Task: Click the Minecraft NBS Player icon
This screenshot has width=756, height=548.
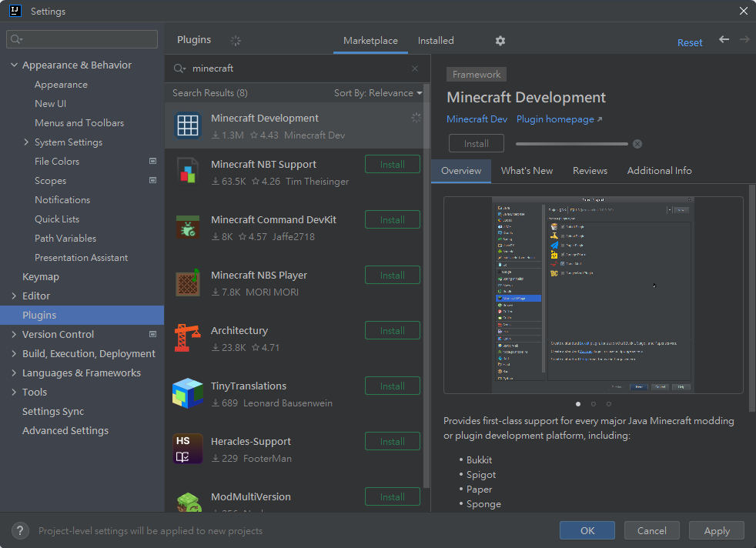Action: pyautogui.click(x=188, y=282)
